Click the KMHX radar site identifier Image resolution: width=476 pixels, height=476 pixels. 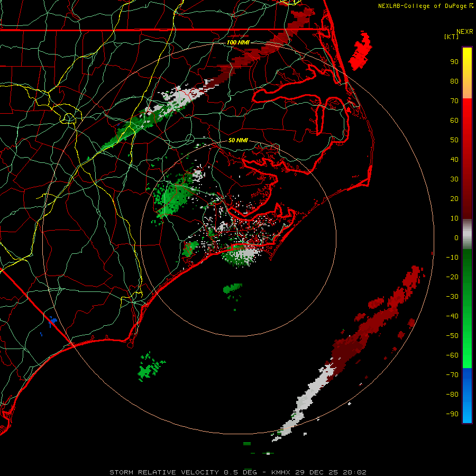[280, 472]
